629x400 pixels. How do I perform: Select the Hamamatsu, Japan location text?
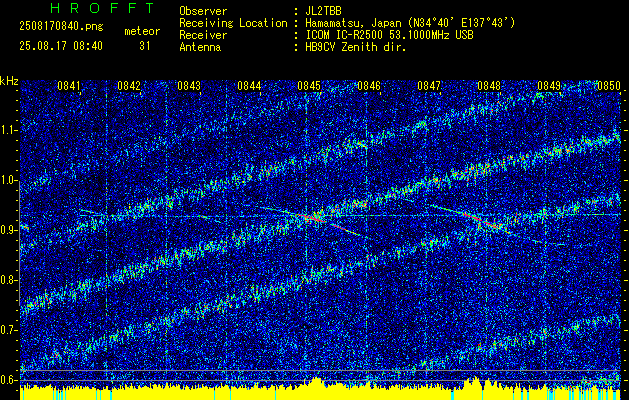(409, 23)
